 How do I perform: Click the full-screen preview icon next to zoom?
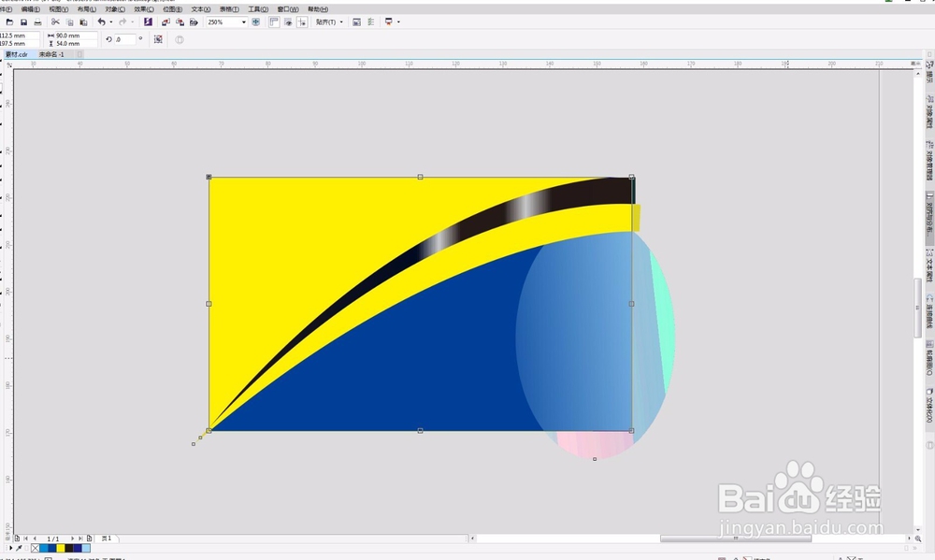click(256, 22)
